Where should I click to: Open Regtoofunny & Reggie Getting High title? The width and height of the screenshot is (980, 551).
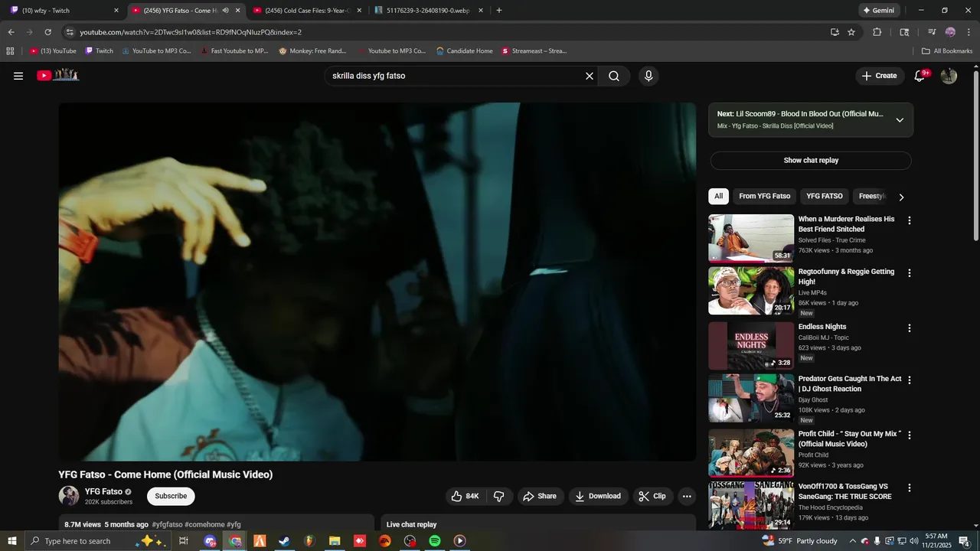846,276
